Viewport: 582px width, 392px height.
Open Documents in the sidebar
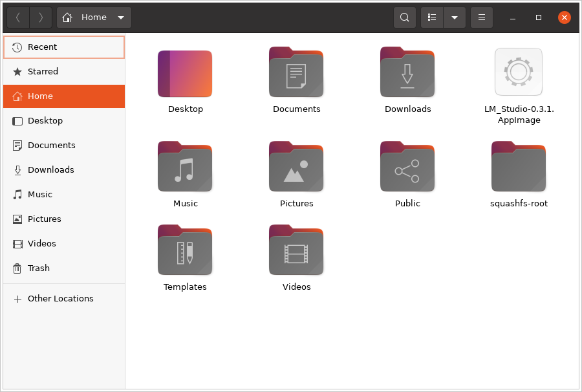64,145
